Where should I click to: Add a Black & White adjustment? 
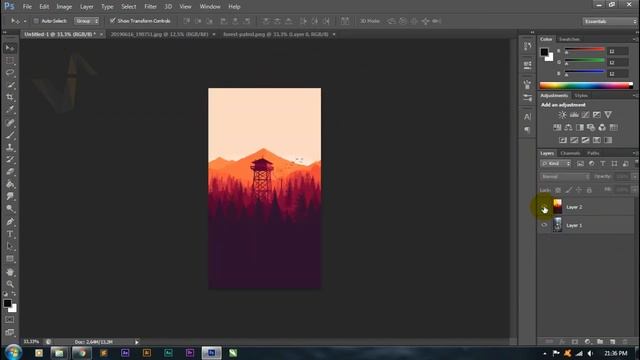580,128
